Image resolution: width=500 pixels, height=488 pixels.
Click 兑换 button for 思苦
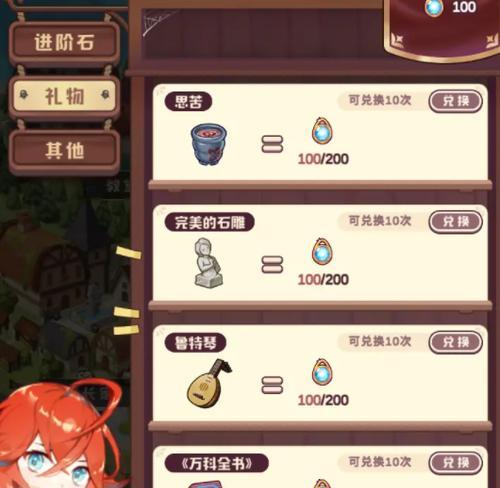[455, 101]
